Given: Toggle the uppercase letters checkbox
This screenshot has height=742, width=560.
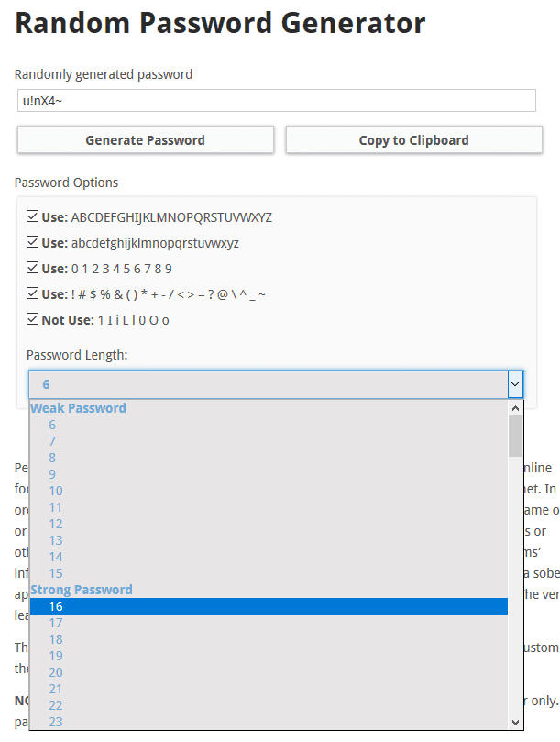Looking at the screenshot, I should point(33,217).
